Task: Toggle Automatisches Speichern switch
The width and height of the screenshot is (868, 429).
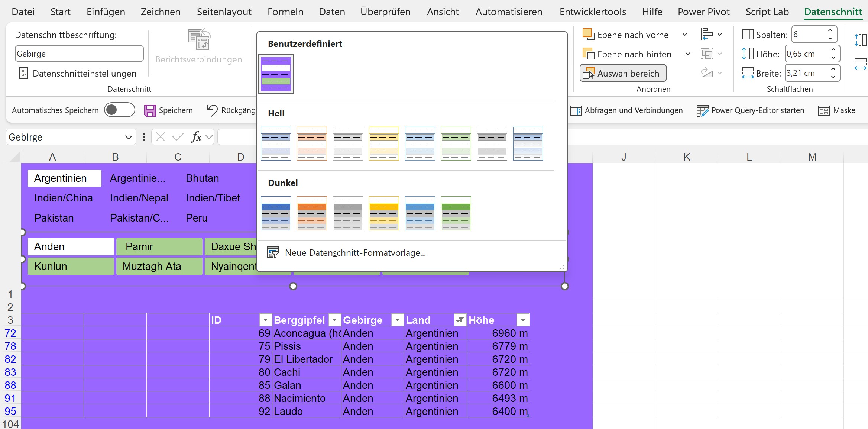Action: coord(119,110)
